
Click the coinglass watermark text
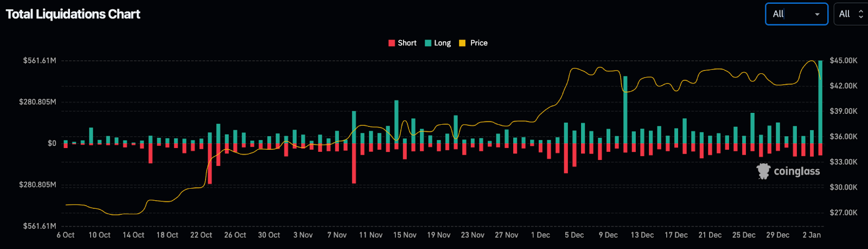(x=796, y=171)
